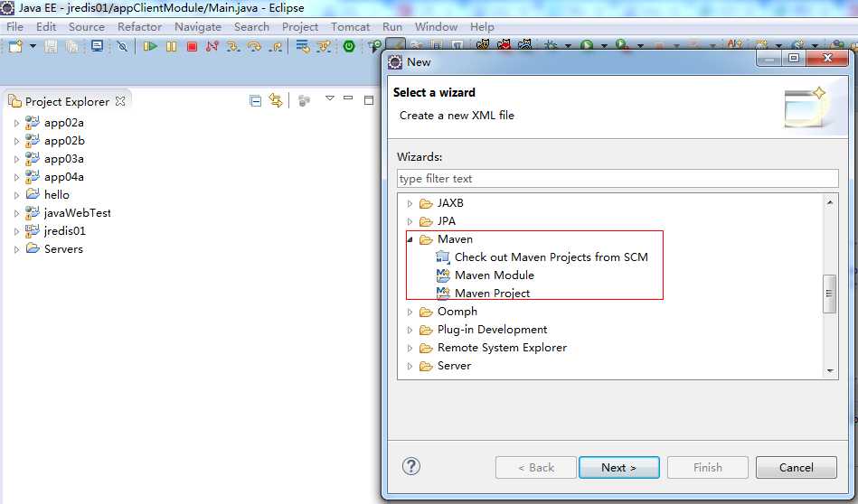Click the type filter text field
The height and width of the screenshot is (504, 858).
pyautogui.click(x=618, y=179)
